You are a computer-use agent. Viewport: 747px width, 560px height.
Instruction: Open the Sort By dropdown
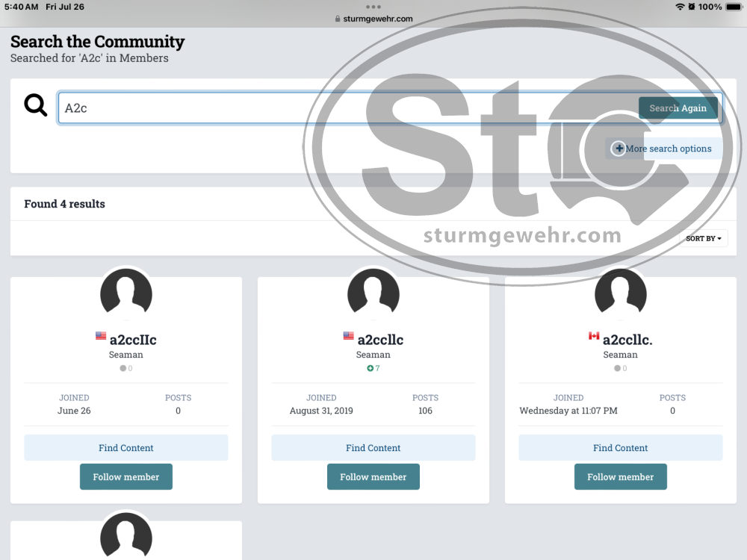pos(704,238)
